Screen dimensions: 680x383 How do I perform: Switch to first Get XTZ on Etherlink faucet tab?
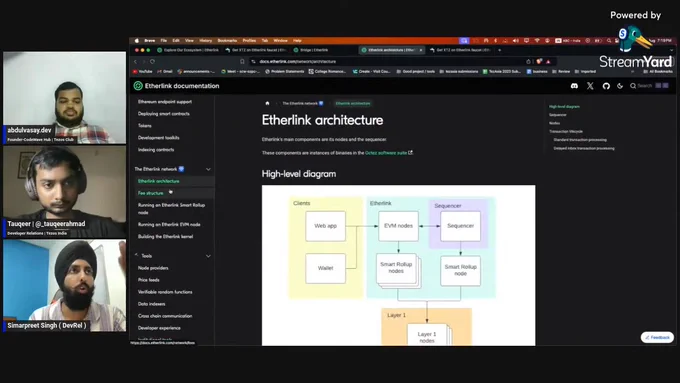point(256,50)
